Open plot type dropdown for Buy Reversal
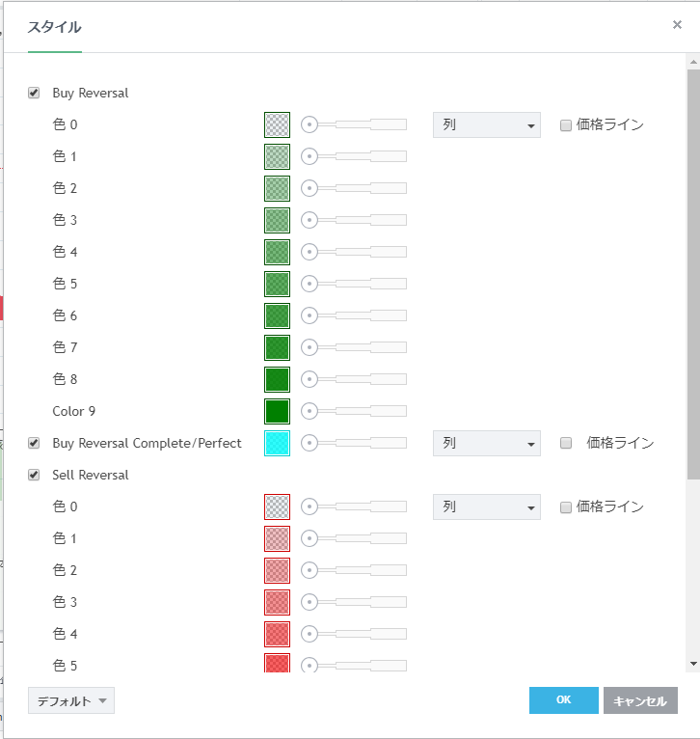The image size is (700, 739). click(x=486, y=124)
